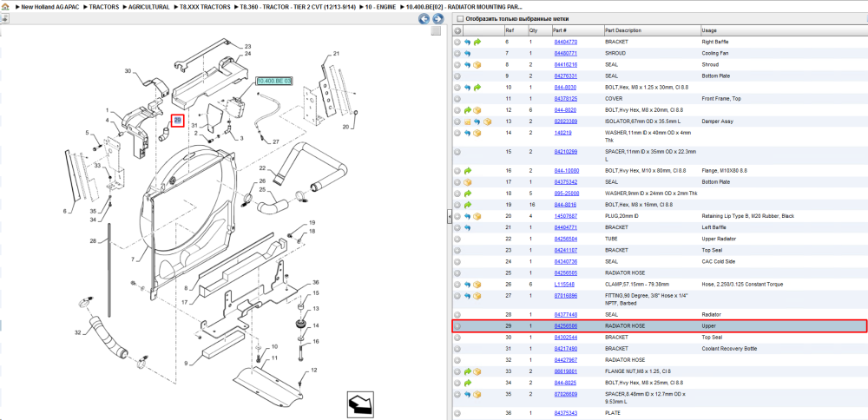
Task: Click the blue arrow icon for ref 7
Action: pyautogui.click(x=468, y=54)
